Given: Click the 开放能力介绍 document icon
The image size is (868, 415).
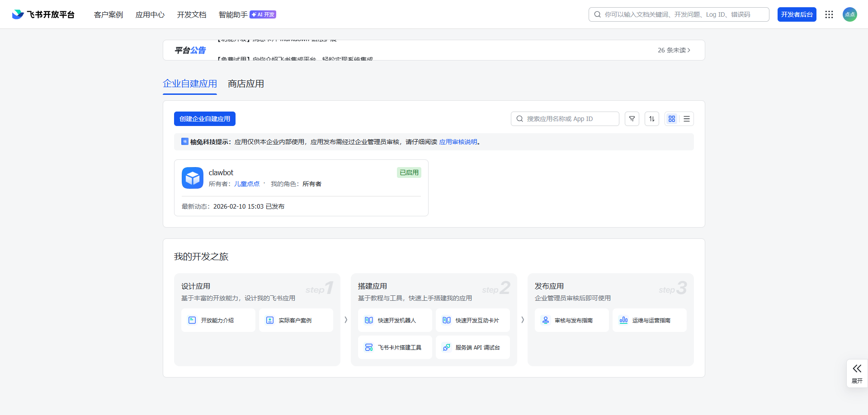Looking at the screenshot, I should (x=192, y=320).
